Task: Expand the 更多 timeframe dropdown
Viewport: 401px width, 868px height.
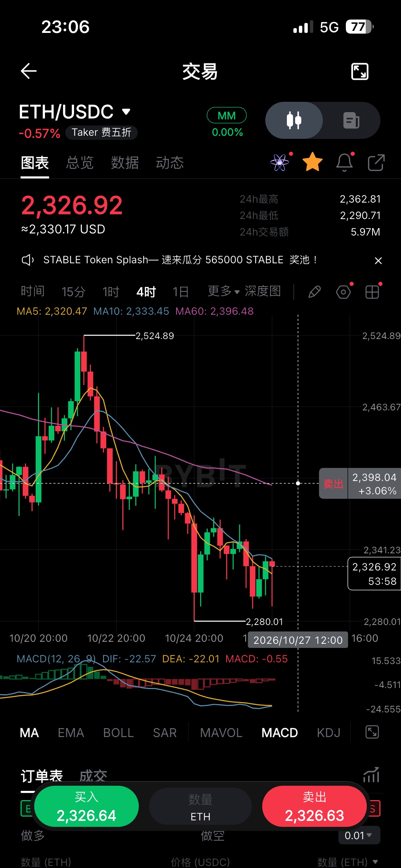Action: tap(223, 291)
